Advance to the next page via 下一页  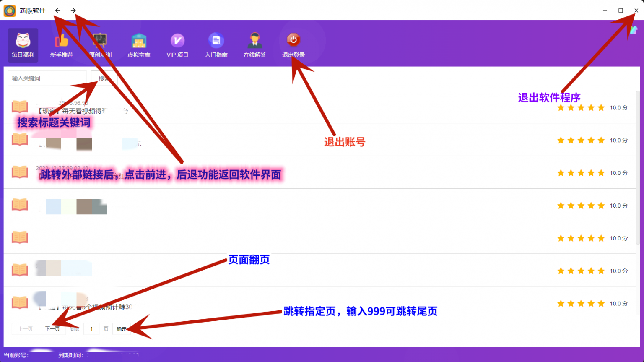[52, 329]
